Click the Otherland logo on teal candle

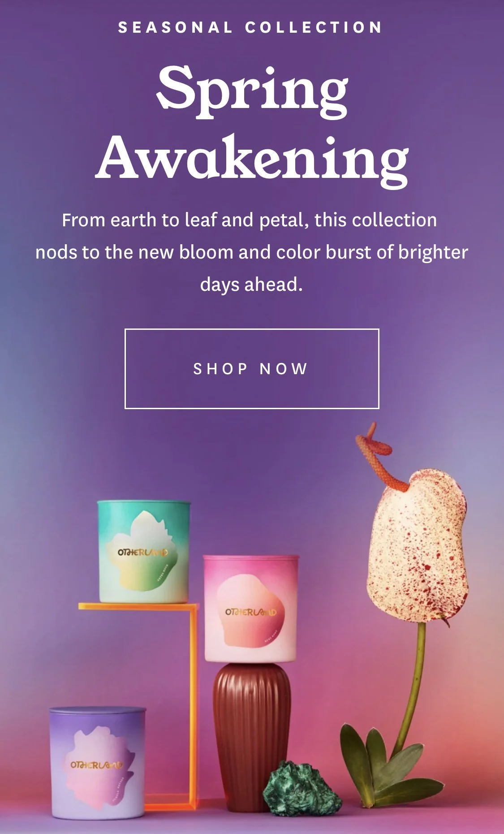point(142,553)
